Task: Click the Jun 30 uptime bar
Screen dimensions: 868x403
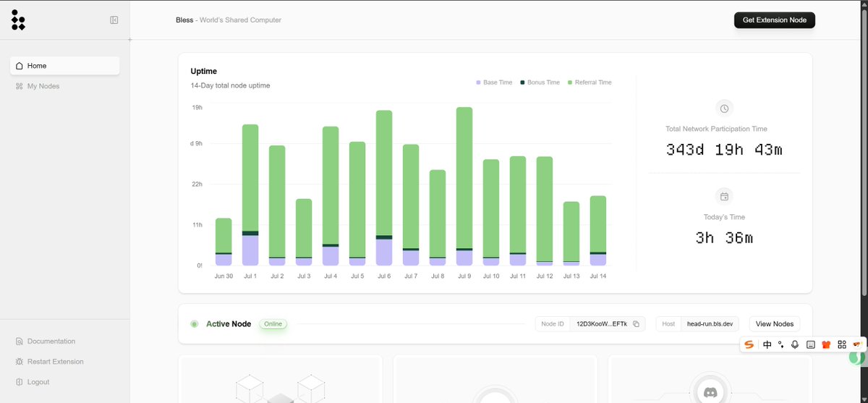Action: point(224,242)
